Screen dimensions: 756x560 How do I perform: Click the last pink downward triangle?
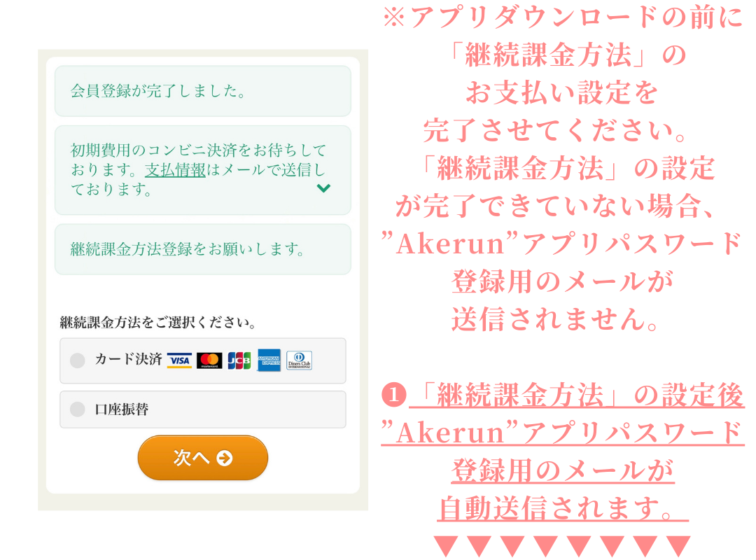(679, 545)
